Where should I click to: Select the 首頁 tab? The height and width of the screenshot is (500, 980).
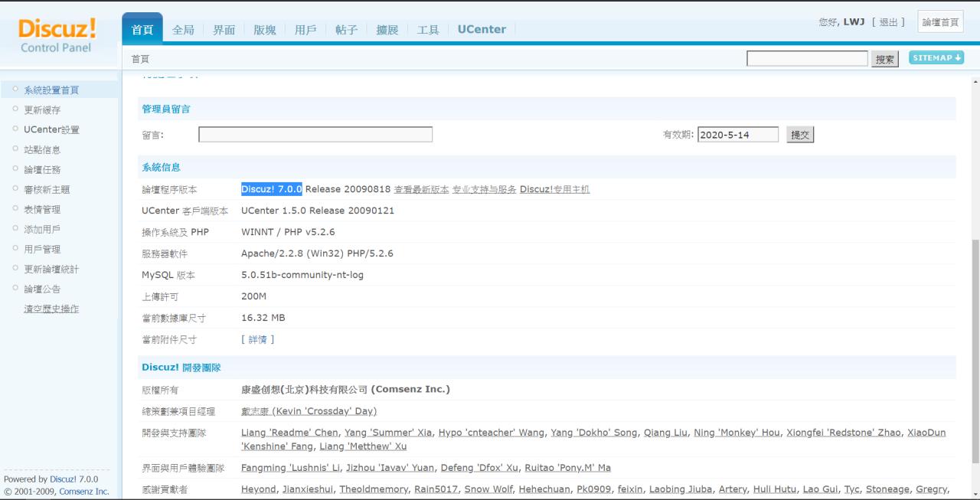(142, 29)
